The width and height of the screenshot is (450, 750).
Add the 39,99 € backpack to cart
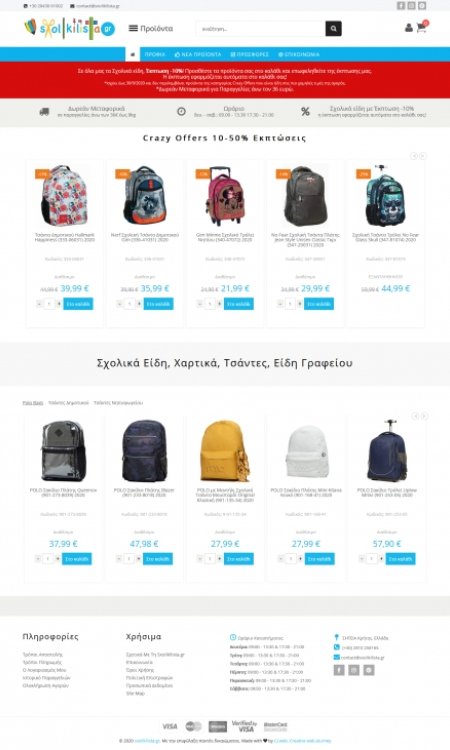click(78, 304)
